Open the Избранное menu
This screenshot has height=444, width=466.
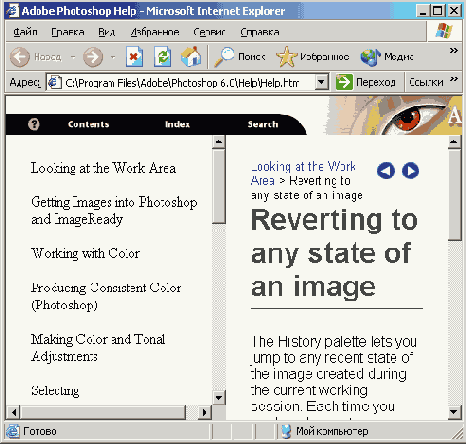click(155, 32)
